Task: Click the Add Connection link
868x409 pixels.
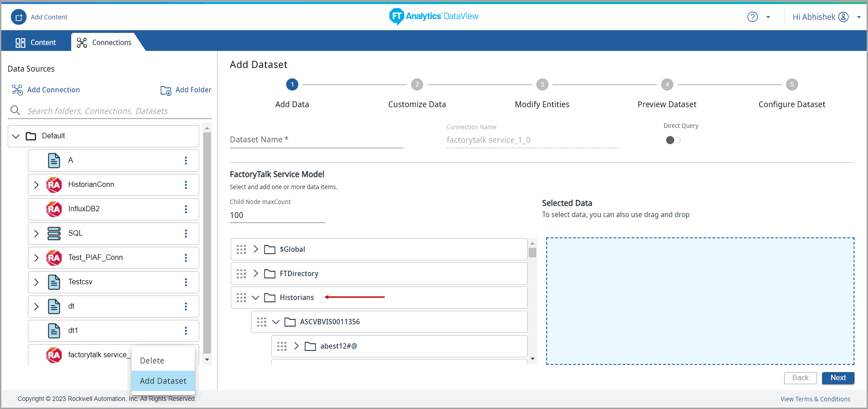Action: 54,90
